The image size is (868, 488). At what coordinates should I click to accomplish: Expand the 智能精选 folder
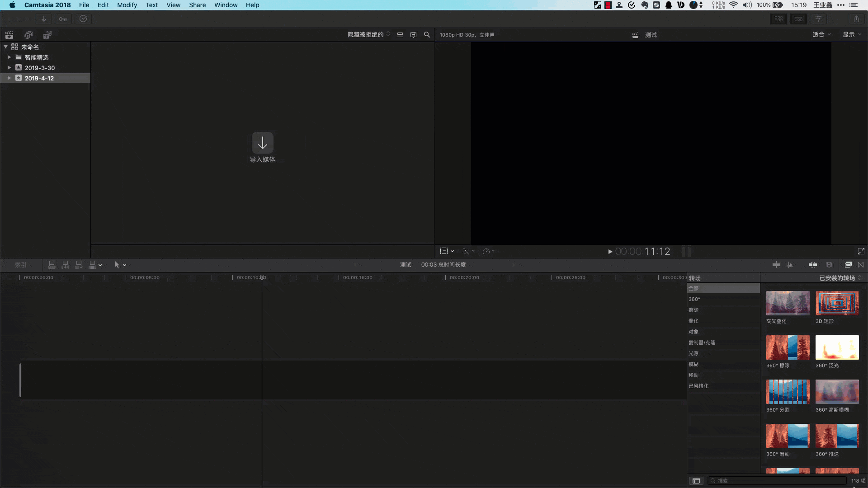pyautogui.click(x=9, y=57)
